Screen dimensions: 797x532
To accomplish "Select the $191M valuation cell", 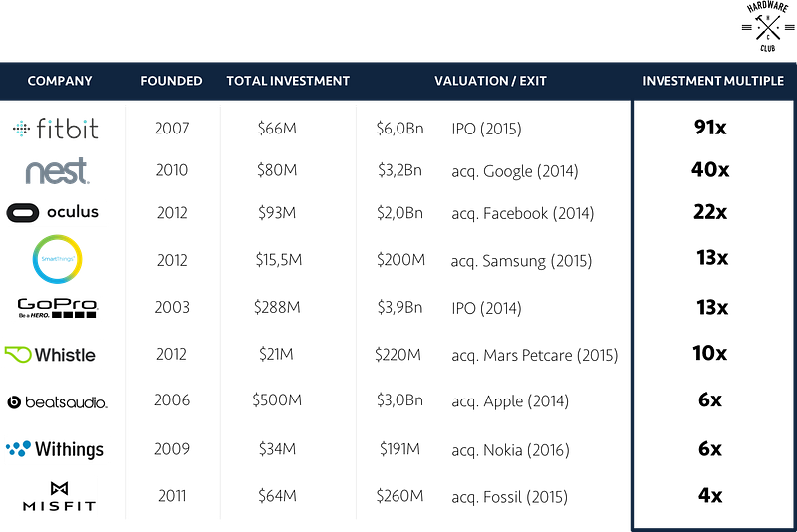I will pyautogui.click(x=400, y=448).
